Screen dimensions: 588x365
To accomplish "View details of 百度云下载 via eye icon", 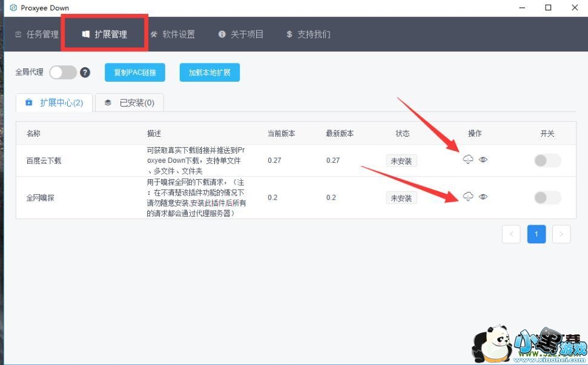I will 483,160.
